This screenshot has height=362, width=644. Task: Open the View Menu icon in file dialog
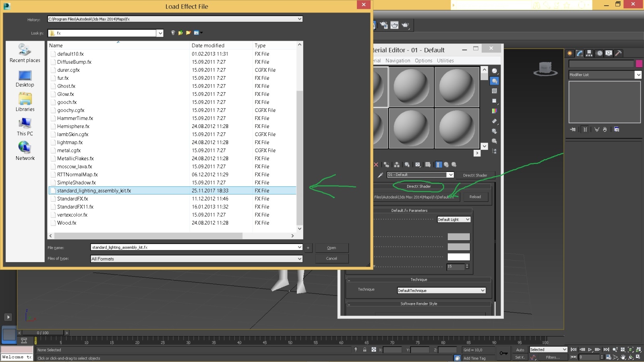[197, 33]
